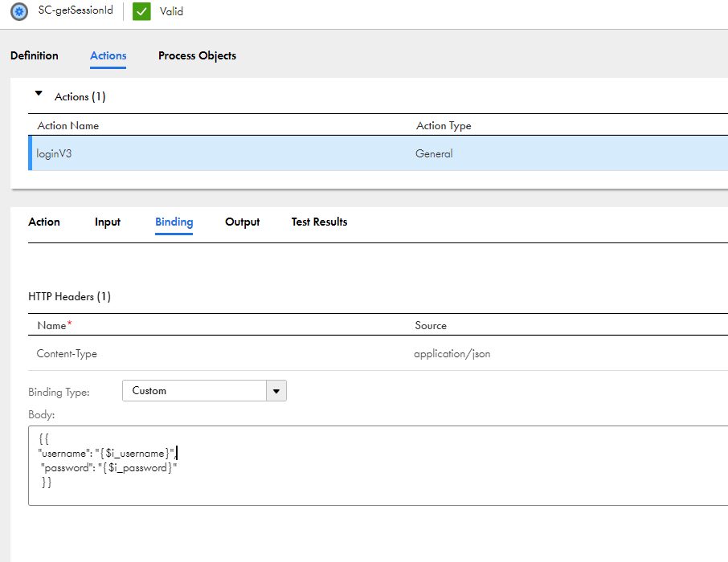Open the Definition tab
Screen dimensions: 728x562
click(35, 55)
